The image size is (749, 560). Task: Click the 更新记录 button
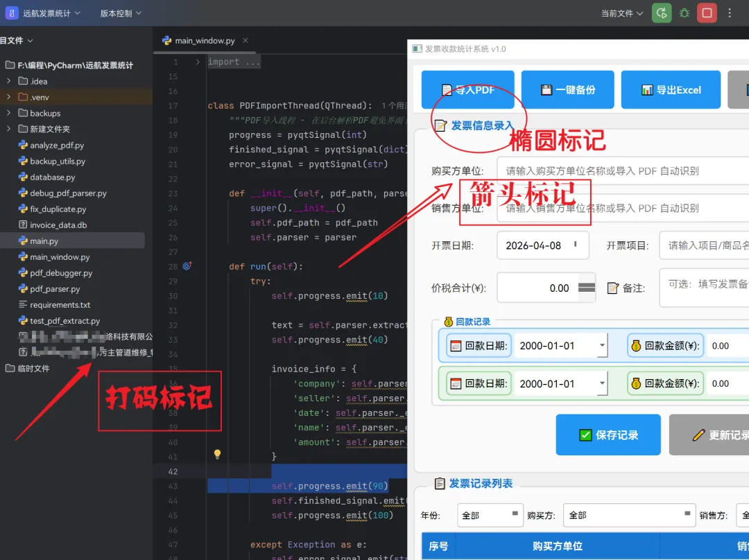[x=709, y=435]
